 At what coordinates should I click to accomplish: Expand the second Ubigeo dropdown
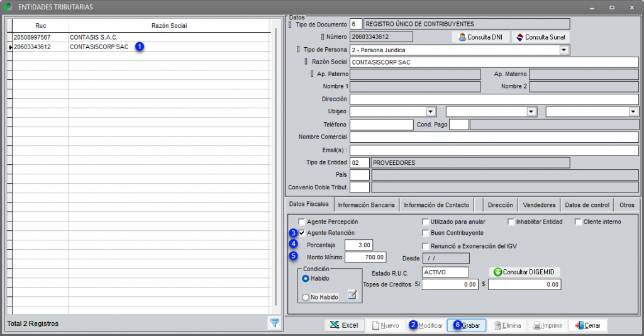point(531,111)
